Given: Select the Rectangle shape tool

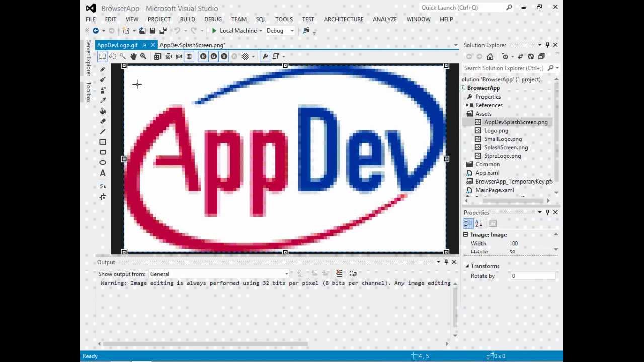Looking at the screenshot, I should (x=103, y=142).
